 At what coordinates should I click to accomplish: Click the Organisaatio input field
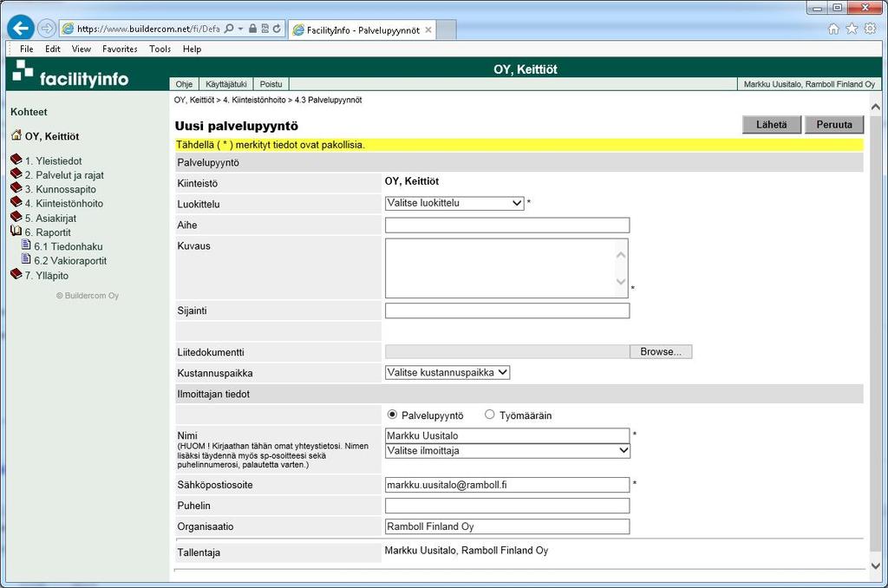507,526
